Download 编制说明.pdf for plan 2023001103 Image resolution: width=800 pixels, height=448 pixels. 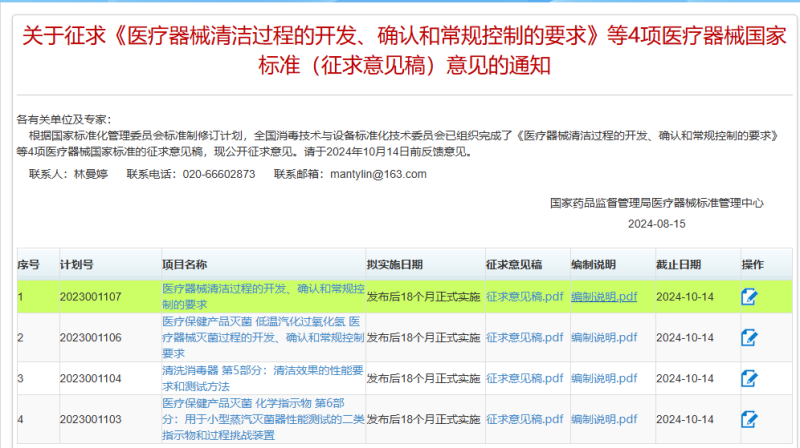(603, 419)
